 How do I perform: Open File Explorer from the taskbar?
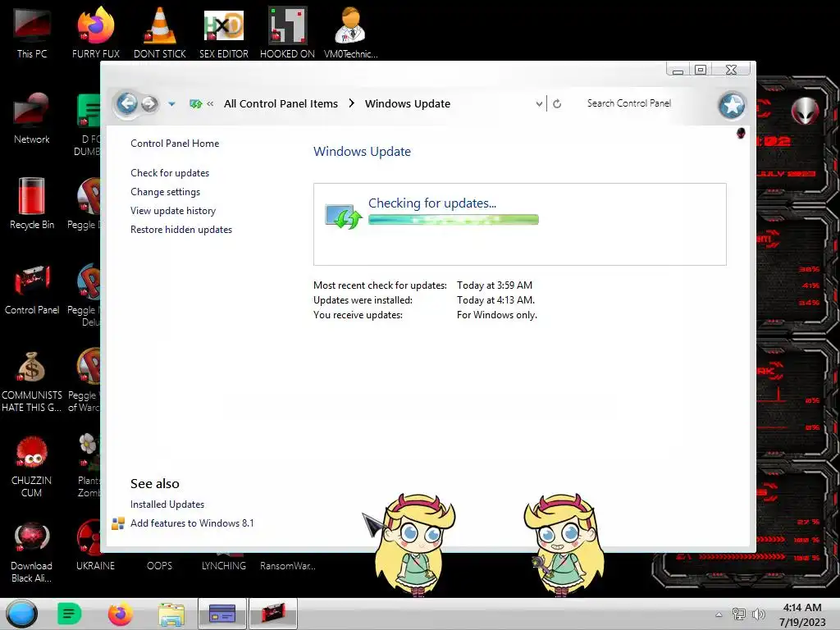pyautogui.click(x=171, y=614)
